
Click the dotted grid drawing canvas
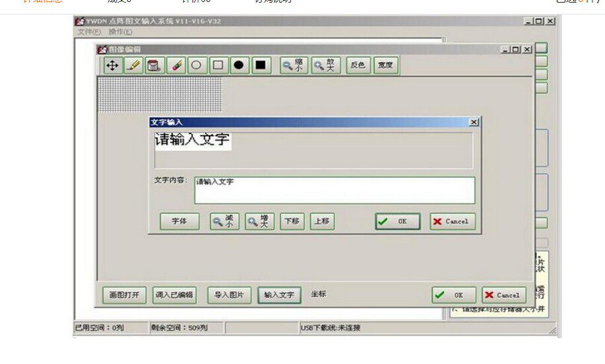tap(160, 94)
